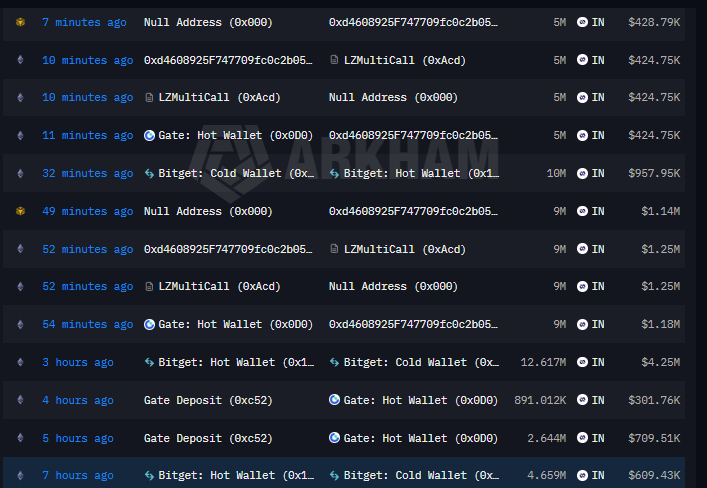Open 0xd4608925F7... recipient in 7 minutes ago row
Viewport: 707px width, 488px height.
pyautogui.click(x=413, y=23)
